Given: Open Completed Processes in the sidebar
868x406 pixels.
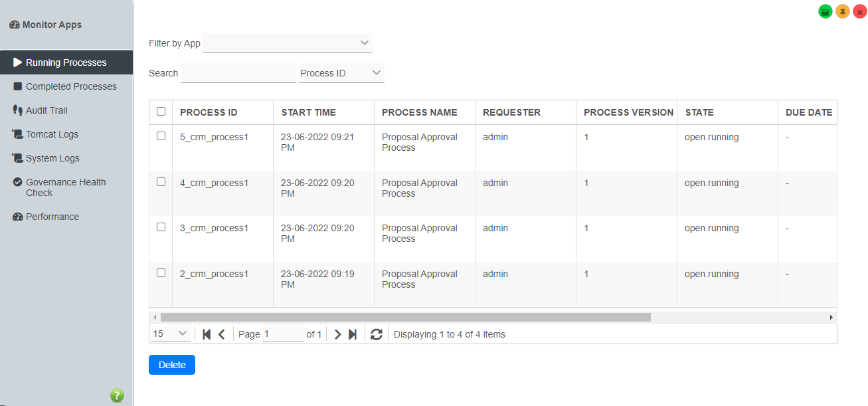Looking at the screenshot, I should 71,86.
